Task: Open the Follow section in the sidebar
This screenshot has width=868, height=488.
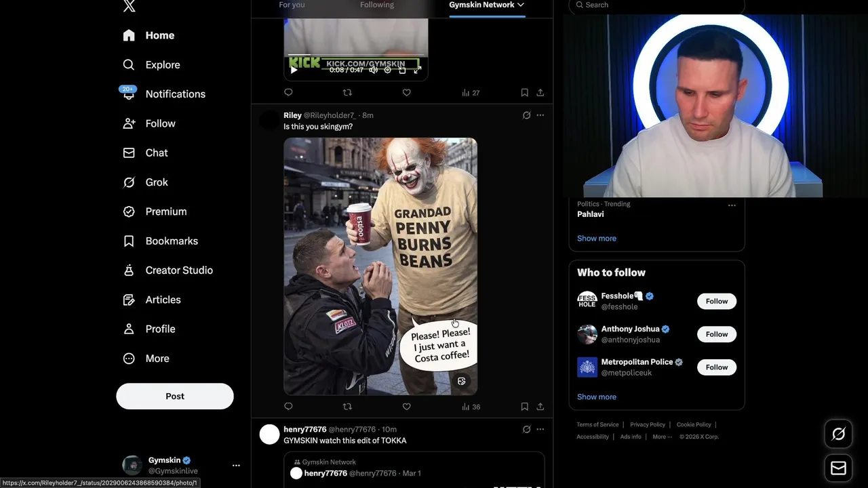Action: [x=149, y=123]
